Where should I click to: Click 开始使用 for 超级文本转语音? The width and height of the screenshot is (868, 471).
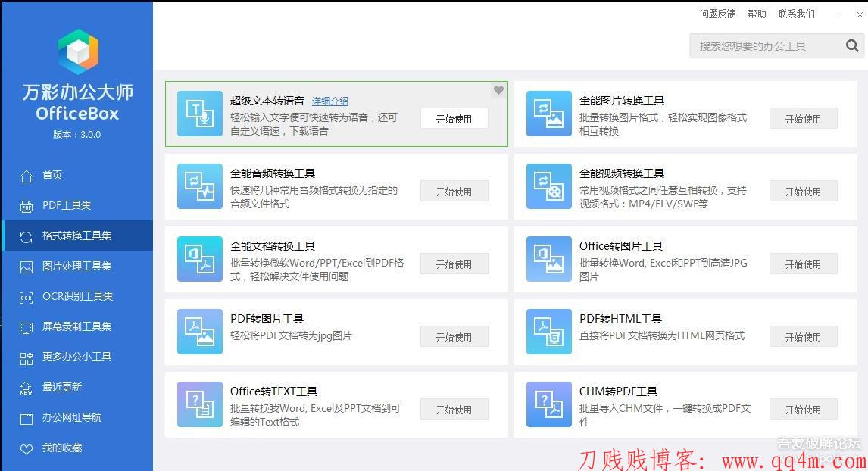click(x=454, y=118)
